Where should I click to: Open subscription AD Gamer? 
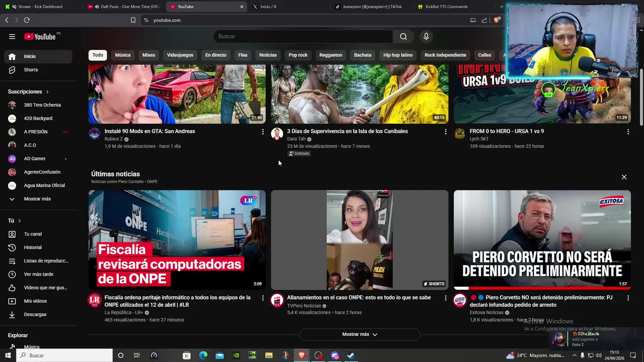38,158
